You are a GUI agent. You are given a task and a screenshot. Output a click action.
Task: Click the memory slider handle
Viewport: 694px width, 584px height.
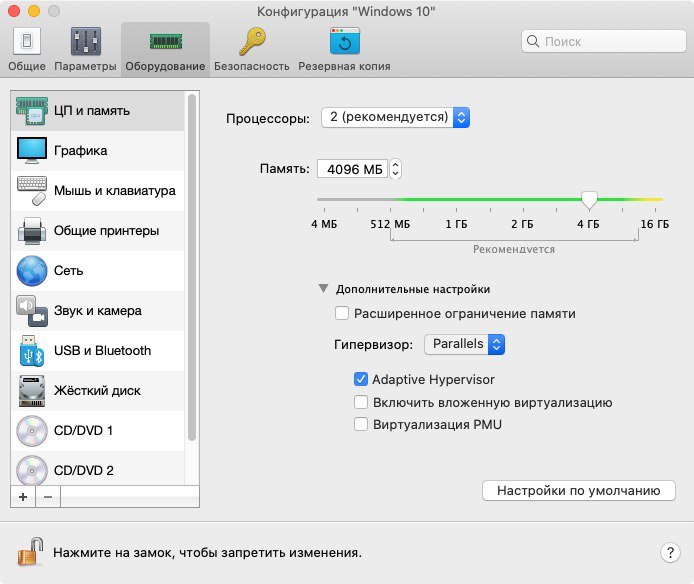pyautogui.click(x=589, y=200)
